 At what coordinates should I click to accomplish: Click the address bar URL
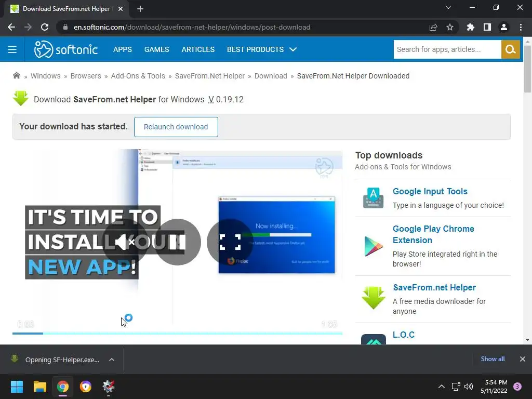(x=192, y=27)
